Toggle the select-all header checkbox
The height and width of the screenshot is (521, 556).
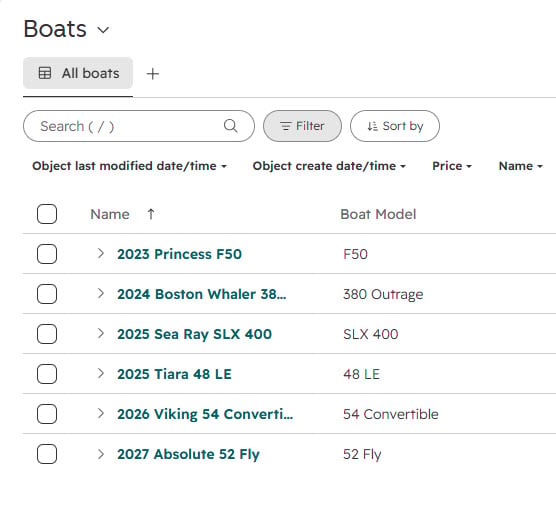(47, 214)
